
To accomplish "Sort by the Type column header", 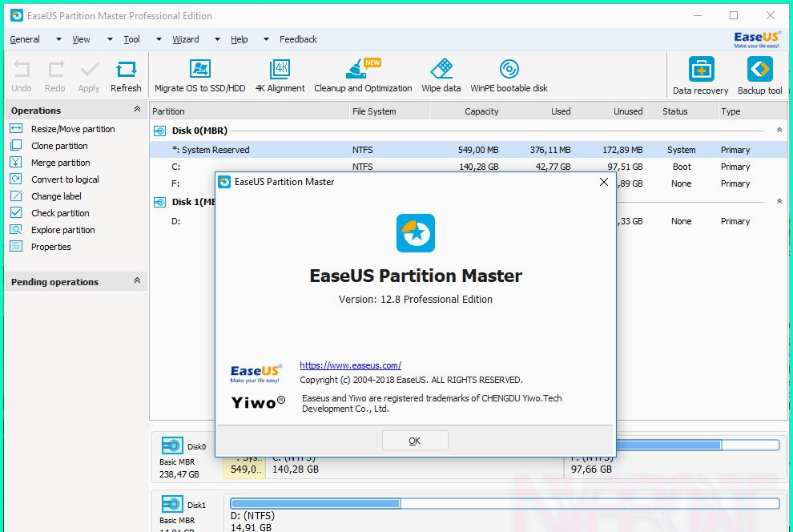I will click(x=752, y=111).
